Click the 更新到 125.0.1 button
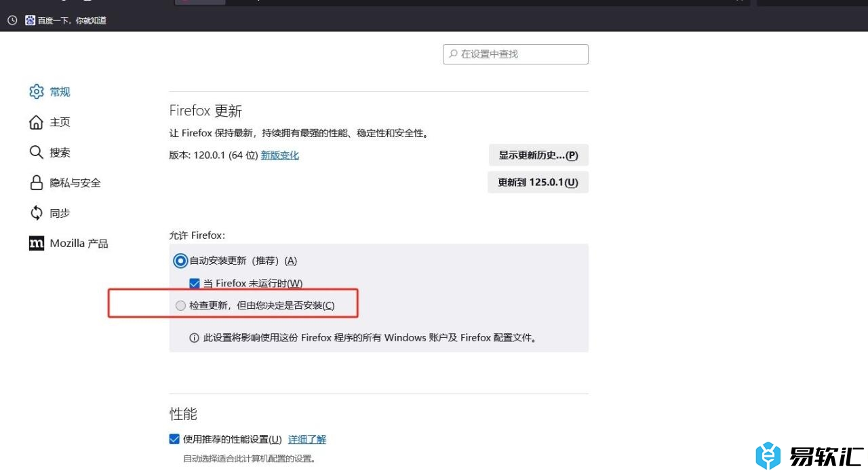Viewport: 868px width, 473px height. click(x=538, y=182)
